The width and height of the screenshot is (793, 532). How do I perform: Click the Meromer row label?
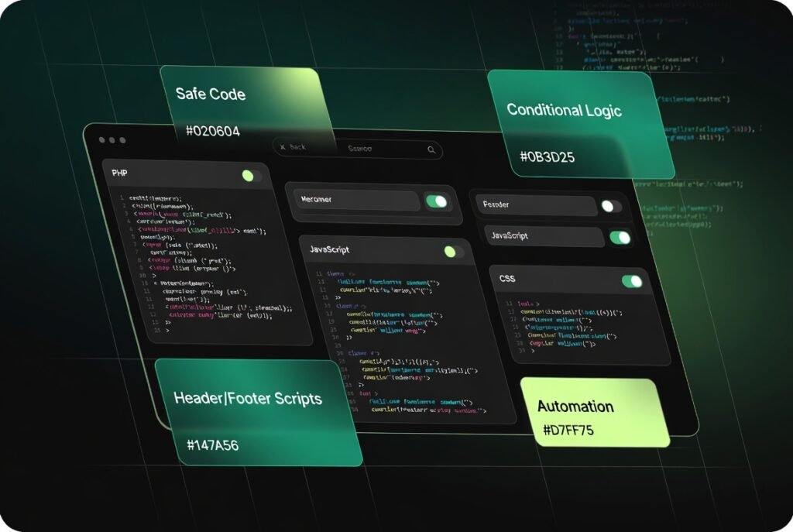[x=316, y=199]
